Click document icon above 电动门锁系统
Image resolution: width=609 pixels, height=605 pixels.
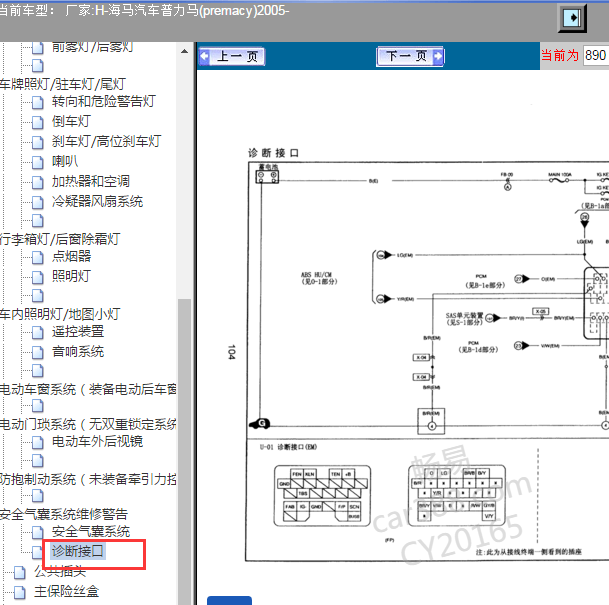(x=38, y=406)
